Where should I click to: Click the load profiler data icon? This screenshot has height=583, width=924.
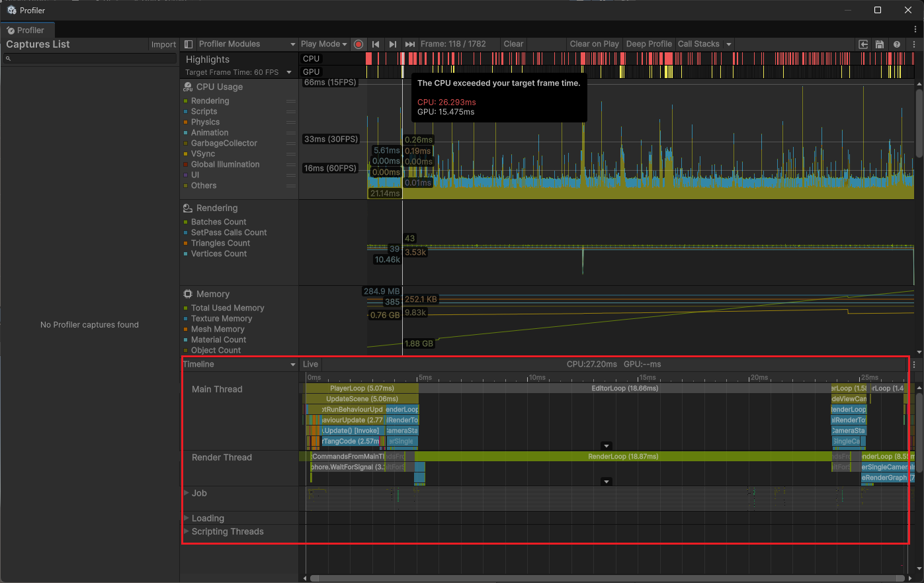pyautogui.click(x=863, y=44)
